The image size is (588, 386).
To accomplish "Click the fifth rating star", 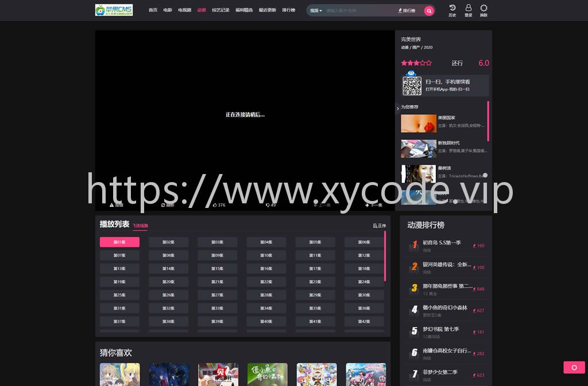I will (x=428, y=63).
